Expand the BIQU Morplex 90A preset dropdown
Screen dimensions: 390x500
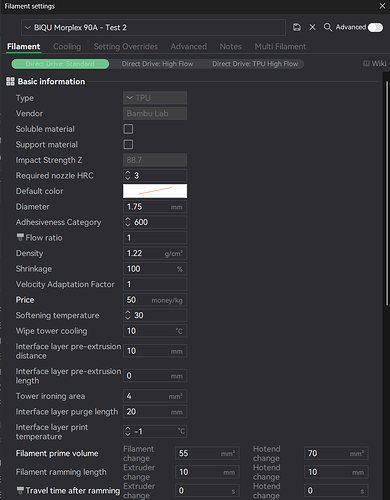153,28
